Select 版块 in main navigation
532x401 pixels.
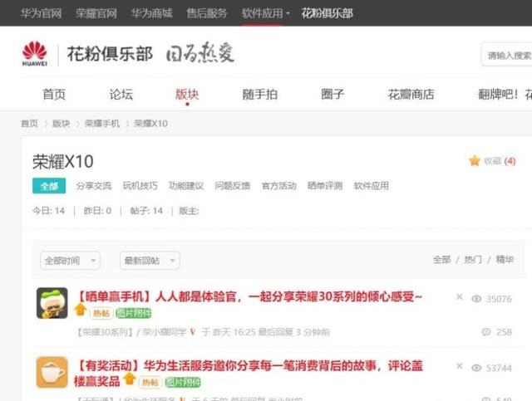[x=187, y=94]
